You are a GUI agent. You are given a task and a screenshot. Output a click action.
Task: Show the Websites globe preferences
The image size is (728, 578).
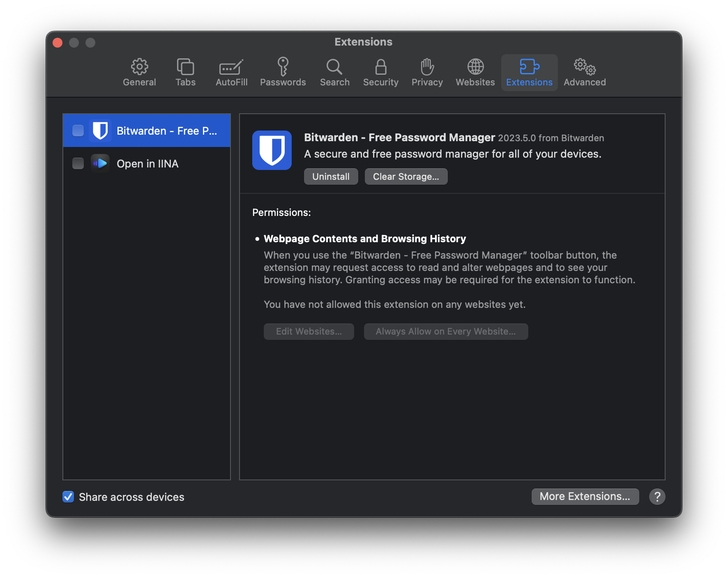click(x=475, y=67)
